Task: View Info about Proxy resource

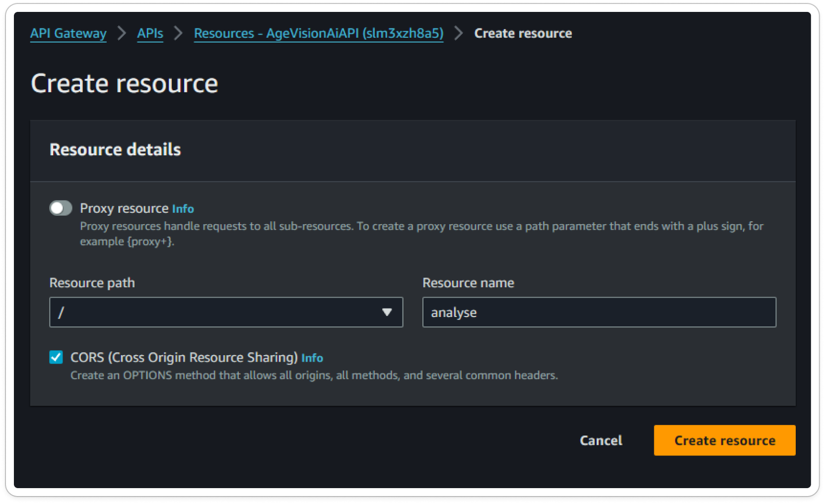Action: 183,208
